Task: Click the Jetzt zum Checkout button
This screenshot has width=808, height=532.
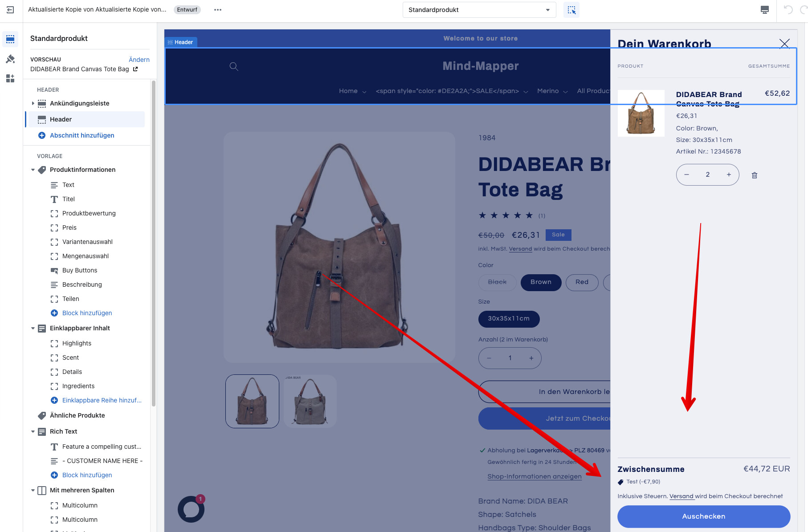Action: pos(544,418)
